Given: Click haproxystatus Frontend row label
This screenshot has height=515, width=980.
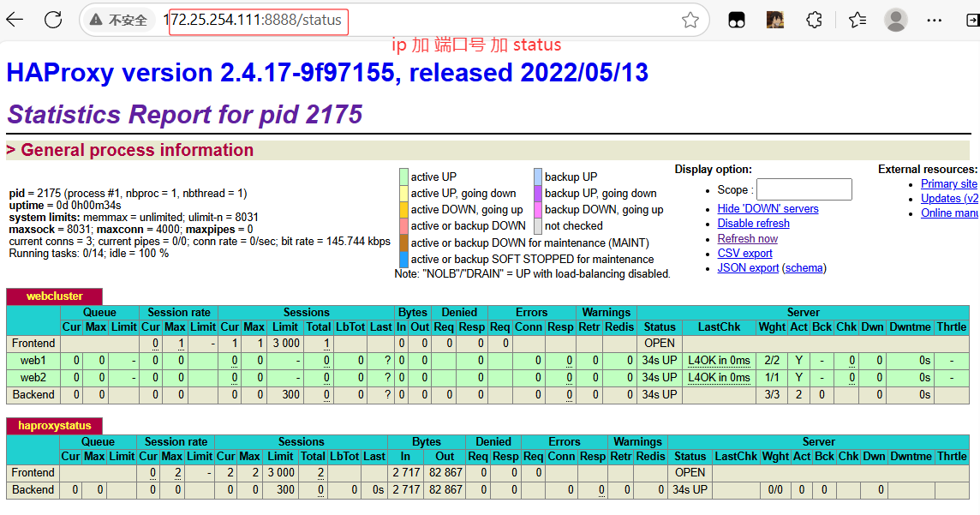Looking at the screenshot, I should coord(33,472).
